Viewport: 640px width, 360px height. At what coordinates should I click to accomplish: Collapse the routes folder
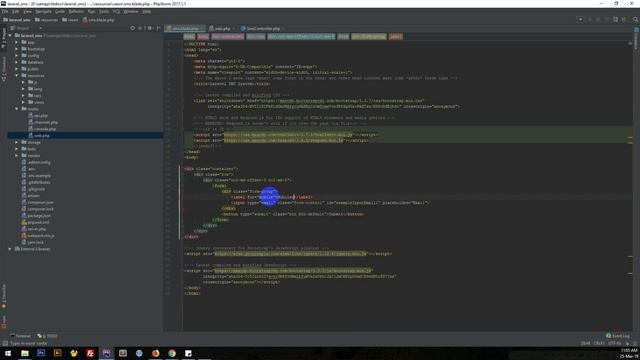click(17, 109)
